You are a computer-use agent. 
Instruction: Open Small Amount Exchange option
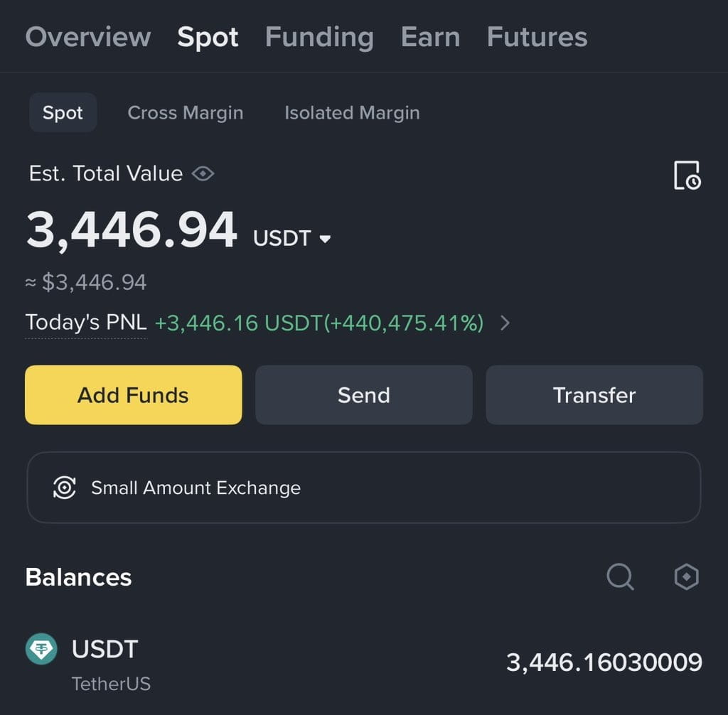click(363, 488)
